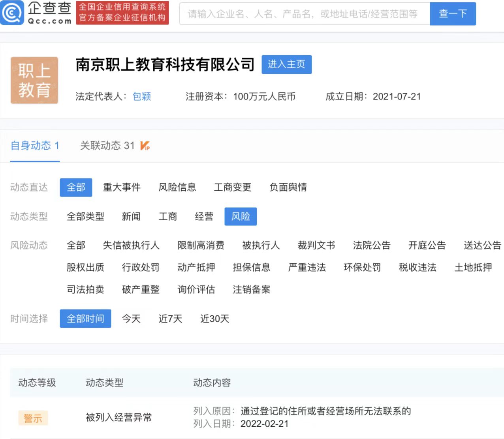Image resolution: width=504 pixels, height=439 pixels.
Task: Filter by 注销备案
Action: [252, 290]
